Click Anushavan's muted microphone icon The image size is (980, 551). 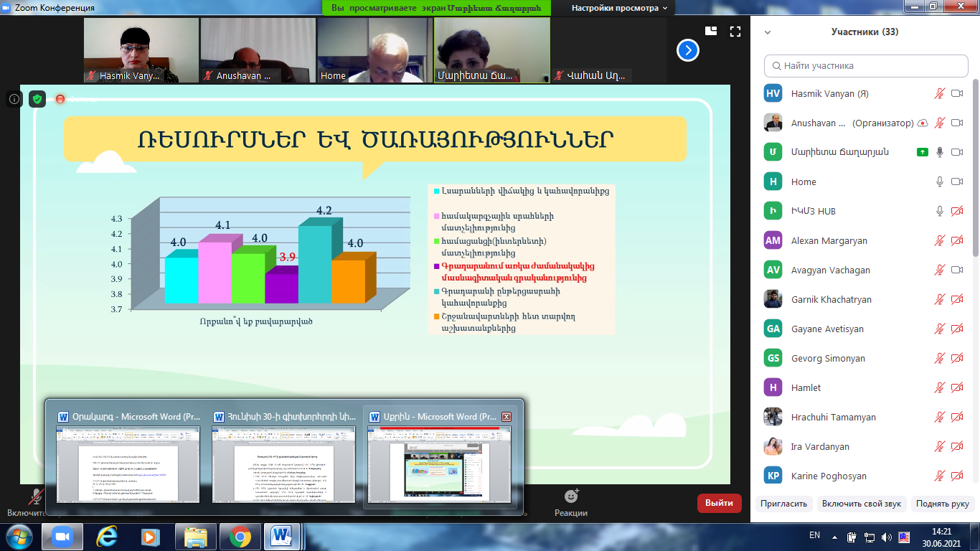click(x=939, y=123)
